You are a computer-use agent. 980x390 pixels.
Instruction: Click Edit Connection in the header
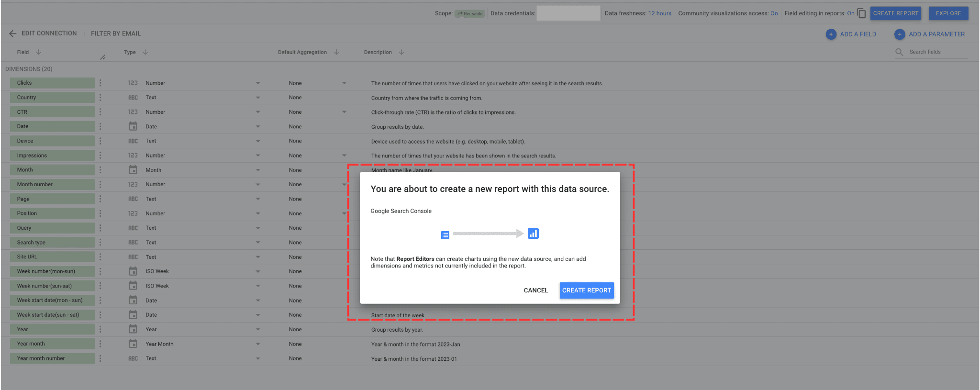pos(49,33)
